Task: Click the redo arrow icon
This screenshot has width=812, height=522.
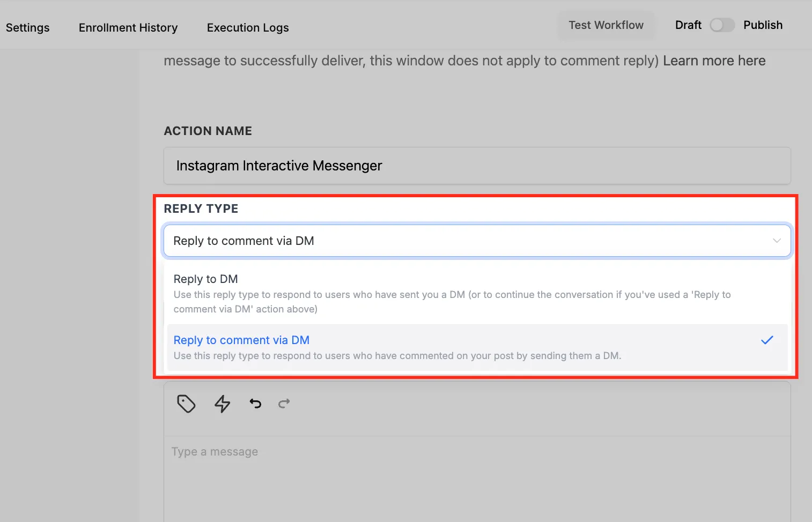Action: 284,403
